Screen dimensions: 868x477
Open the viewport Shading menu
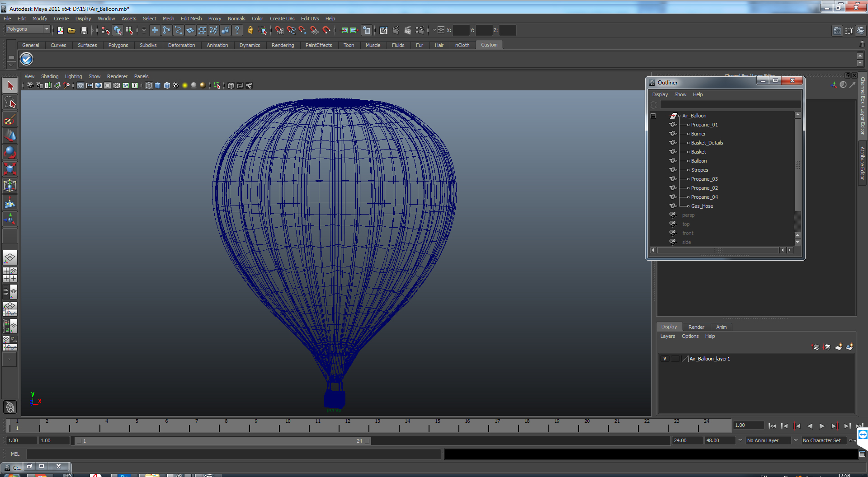50,76
